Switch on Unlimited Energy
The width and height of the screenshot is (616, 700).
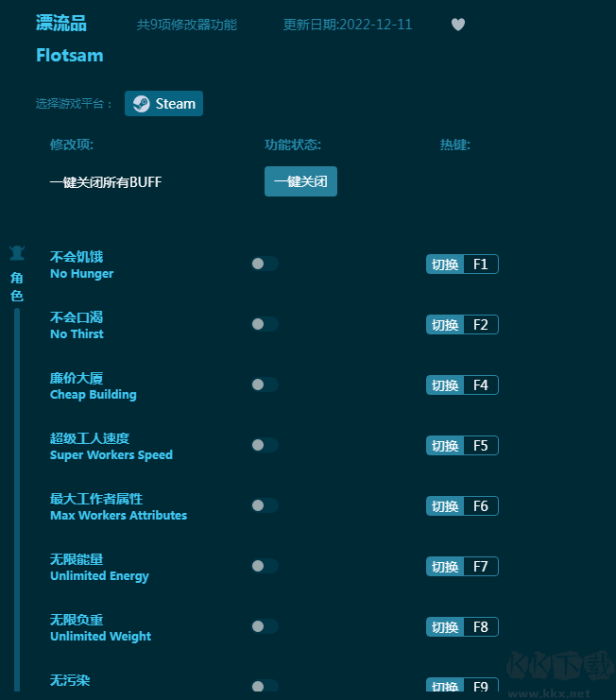tap(265, 566)
